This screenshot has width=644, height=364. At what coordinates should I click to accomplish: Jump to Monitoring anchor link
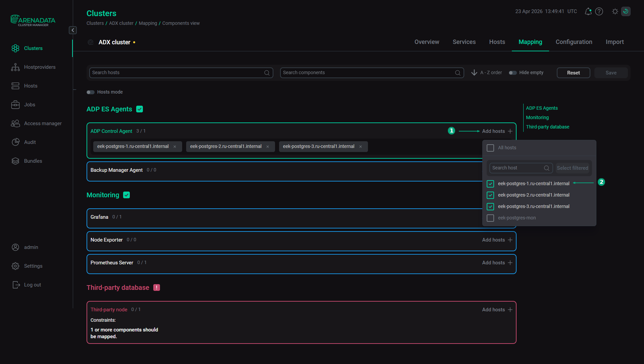537,117
